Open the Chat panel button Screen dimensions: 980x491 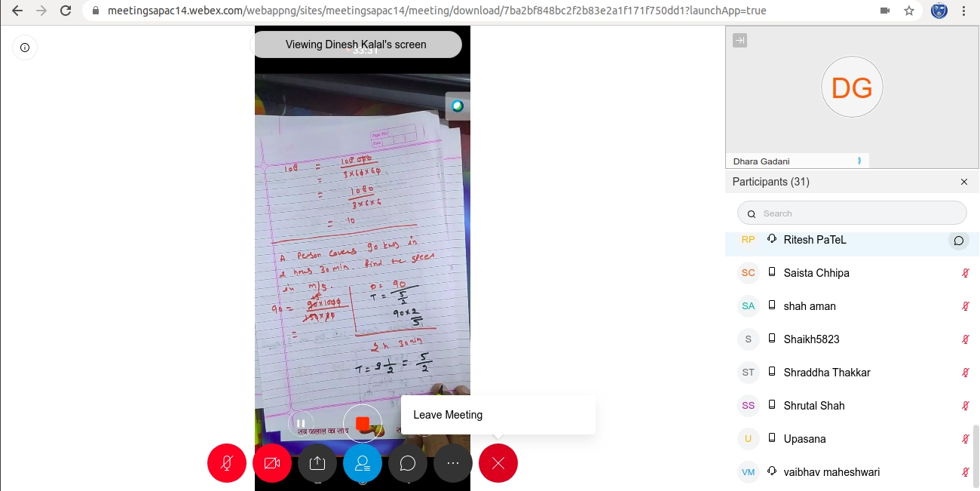(408, 463)
